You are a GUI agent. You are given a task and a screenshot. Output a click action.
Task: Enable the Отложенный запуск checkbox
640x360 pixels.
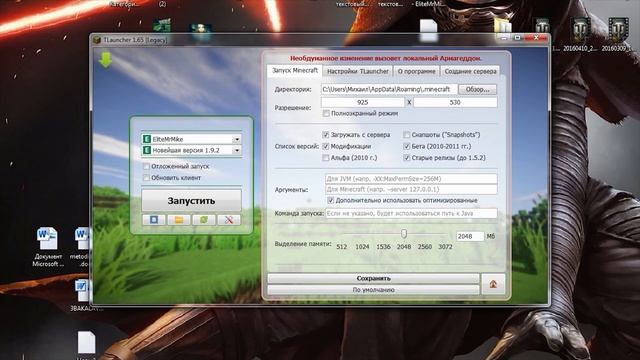click(x=146, y=166)
